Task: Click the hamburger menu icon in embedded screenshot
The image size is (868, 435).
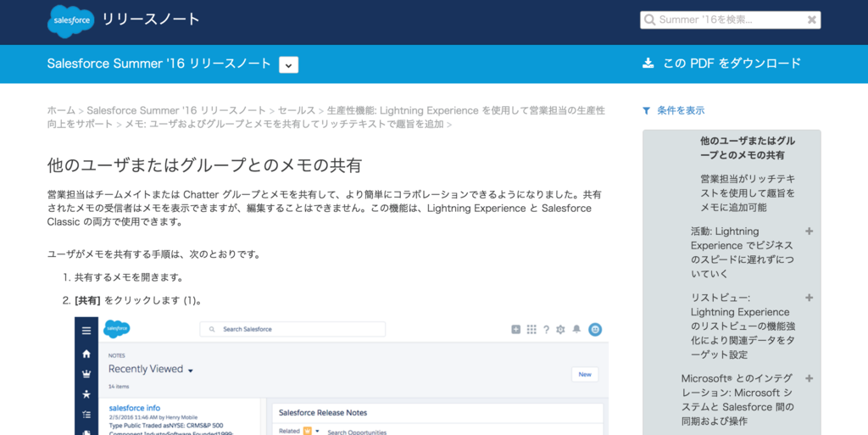Action: [x=86, y=331]
